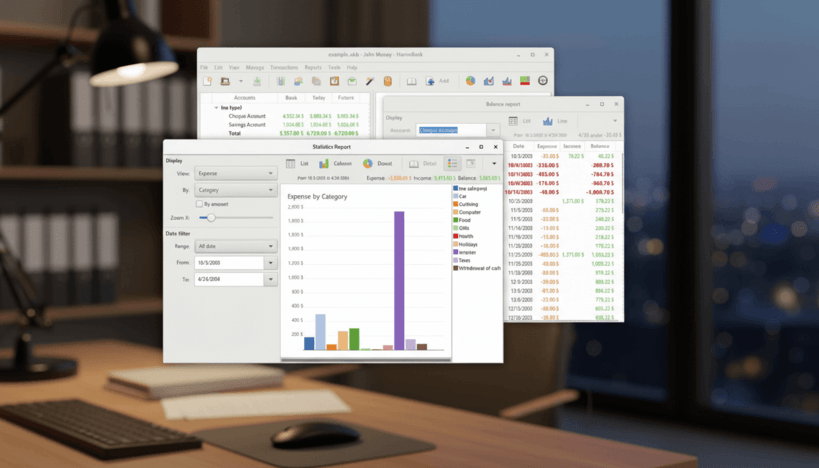The image size is (819, 468).
Task: Collapse the account type tree group
Action: (x=215, y=107)
